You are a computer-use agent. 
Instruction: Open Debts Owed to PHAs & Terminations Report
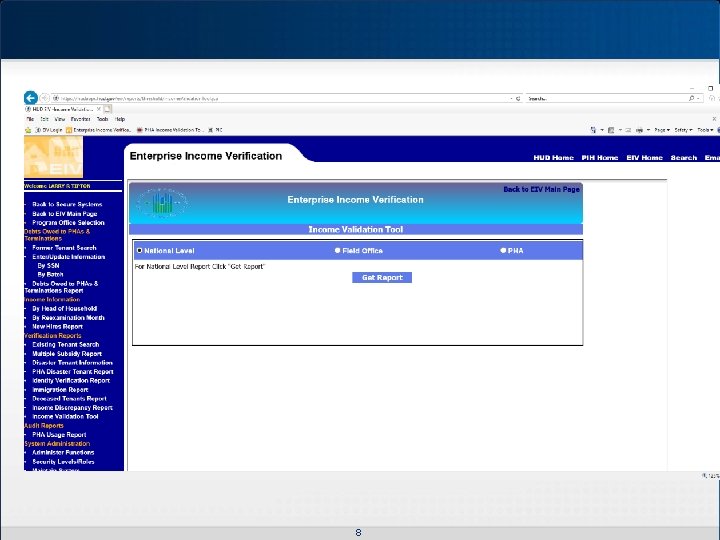click(62, 287)
